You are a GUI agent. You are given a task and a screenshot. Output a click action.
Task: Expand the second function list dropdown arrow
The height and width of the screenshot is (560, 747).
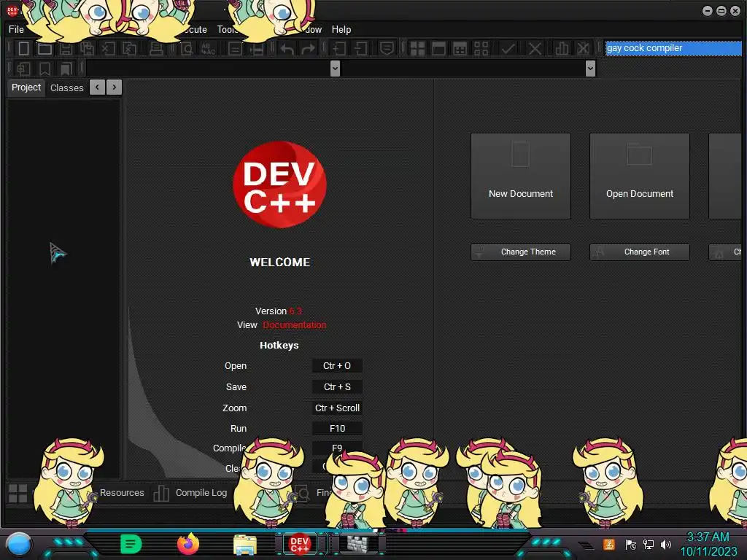point(590,69)
